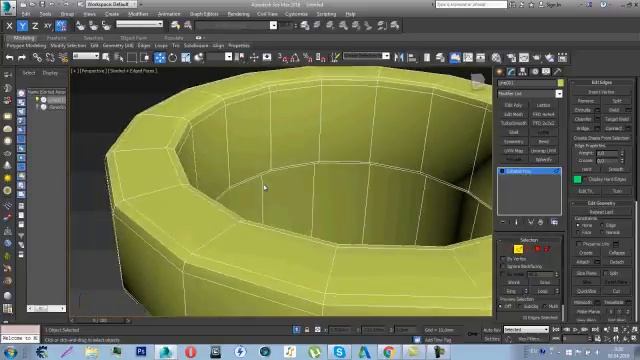The width and height of the screenshot is (640, 360).
Task: Open the Motion command panel tab
Action: [x=535, y=72]
